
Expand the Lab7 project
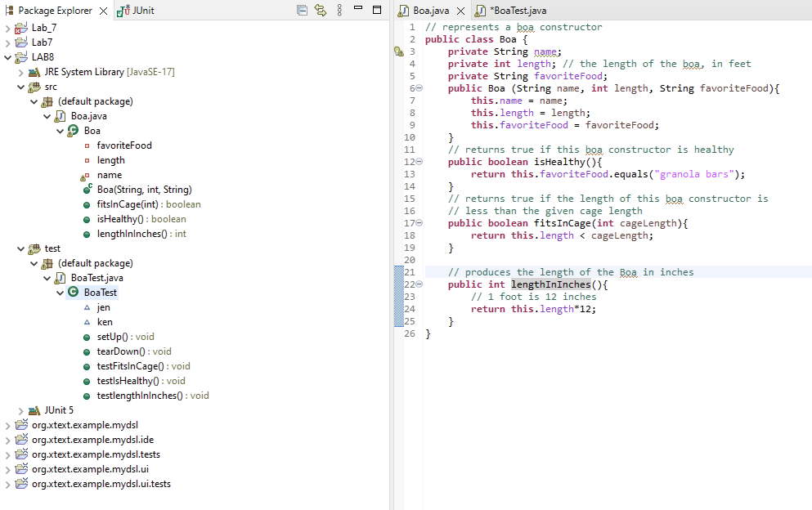point(7,42)
